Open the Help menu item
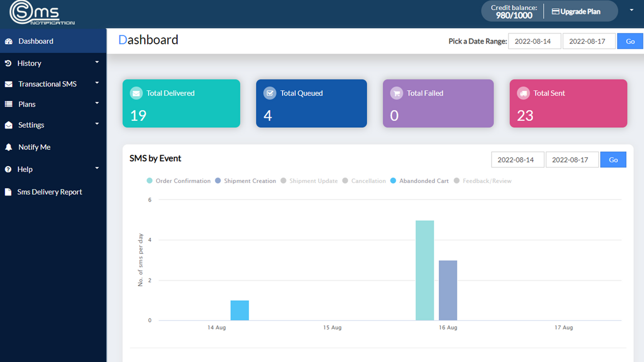This screenshot has width=644, height=362. tap(53, 169)
